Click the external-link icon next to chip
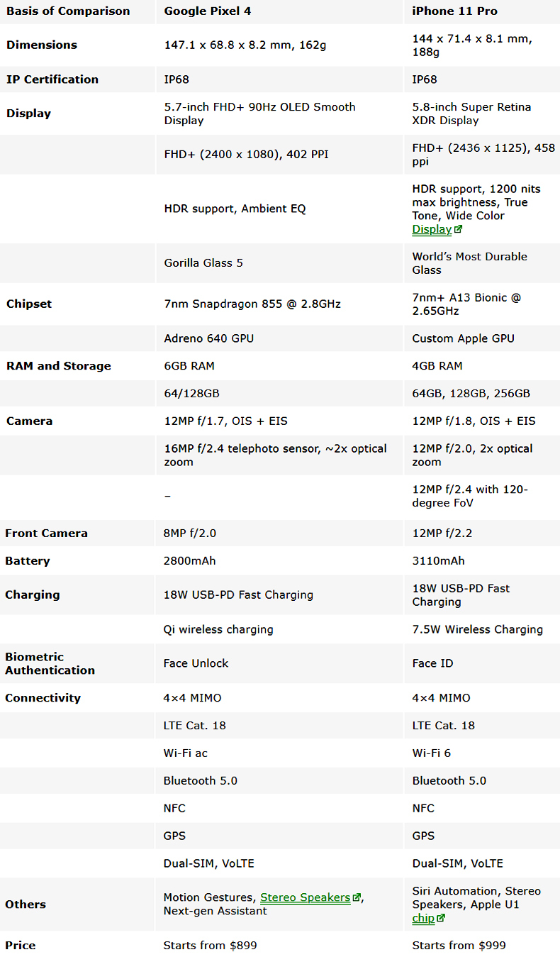This screenshot has height=957, width=560. pos(442,919)
